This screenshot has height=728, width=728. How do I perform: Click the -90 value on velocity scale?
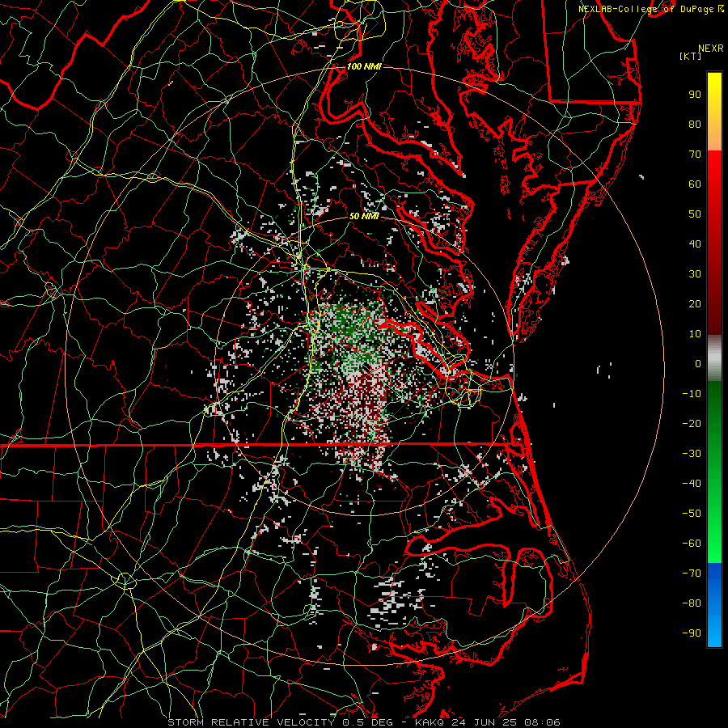(692, 633)
